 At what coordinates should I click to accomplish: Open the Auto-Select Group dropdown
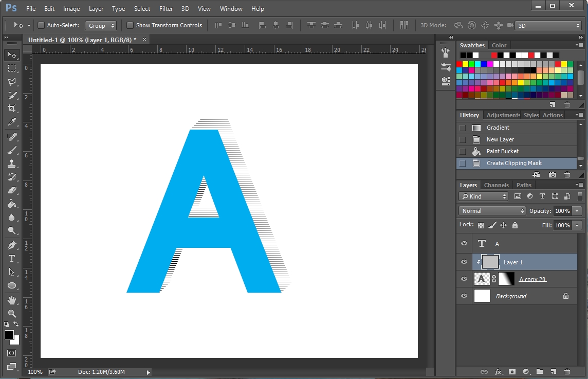[x=101, y=26]
